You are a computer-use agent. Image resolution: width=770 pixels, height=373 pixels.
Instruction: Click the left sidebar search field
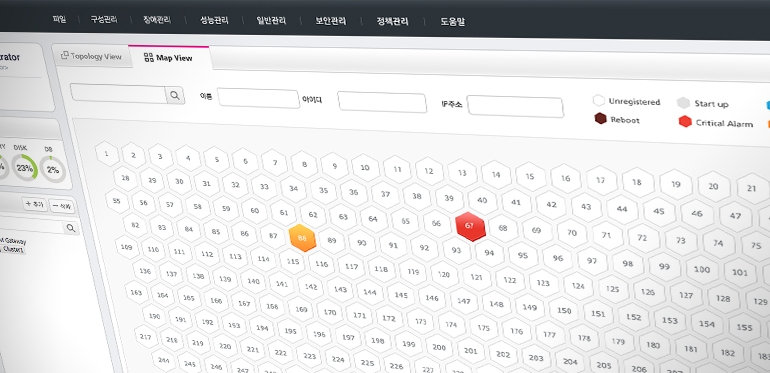(31, 226)
